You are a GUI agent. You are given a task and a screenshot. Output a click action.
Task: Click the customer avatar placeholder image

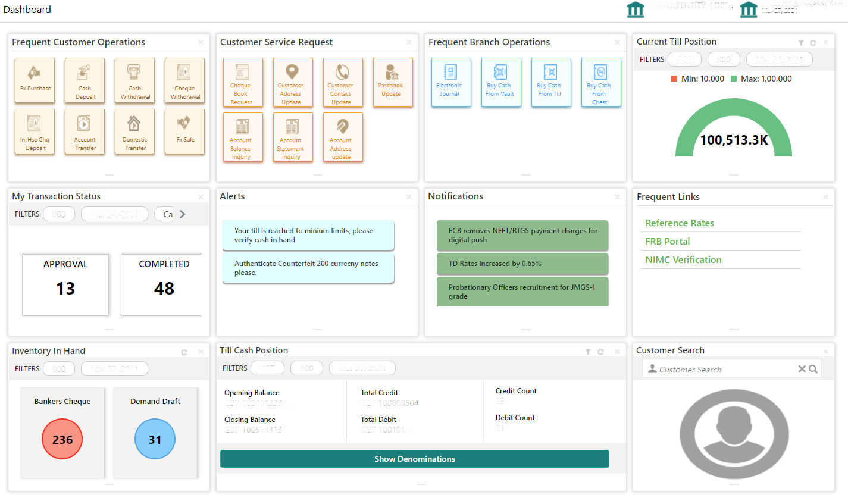click(x=734, y=434)
